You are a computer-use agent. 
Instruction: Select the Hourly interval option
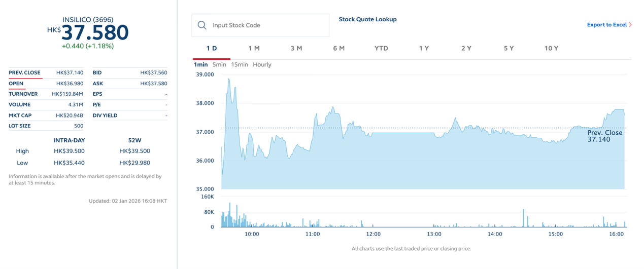[x=262, y=64]
